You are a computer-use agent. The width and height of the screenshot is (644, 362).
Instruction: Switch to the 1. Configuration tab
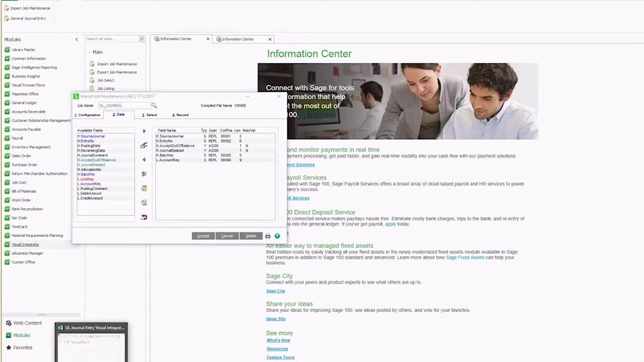click(x=88, y=115)
